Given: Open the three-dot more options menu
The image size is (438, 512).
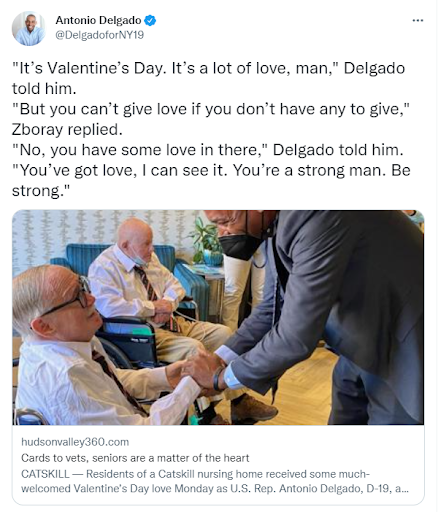Looking at the screenshot, I should tap(418, 21).
